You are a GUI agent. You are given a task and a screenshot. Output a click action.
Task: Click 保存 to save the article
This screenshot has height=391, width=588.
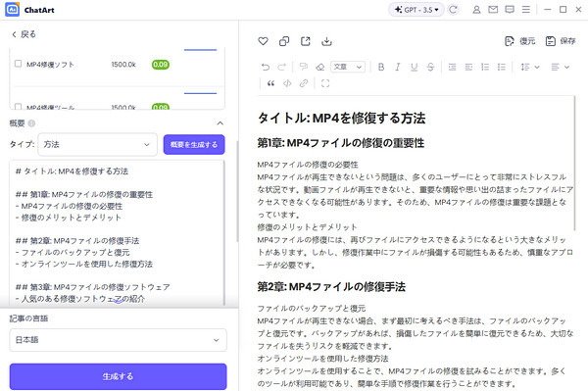click(x=561, y=41)
